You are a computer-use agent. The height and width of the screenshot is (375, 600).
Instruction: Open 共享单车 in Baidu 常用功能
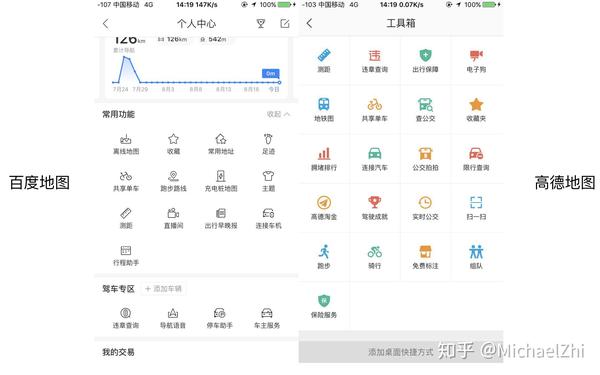(126, 181)
